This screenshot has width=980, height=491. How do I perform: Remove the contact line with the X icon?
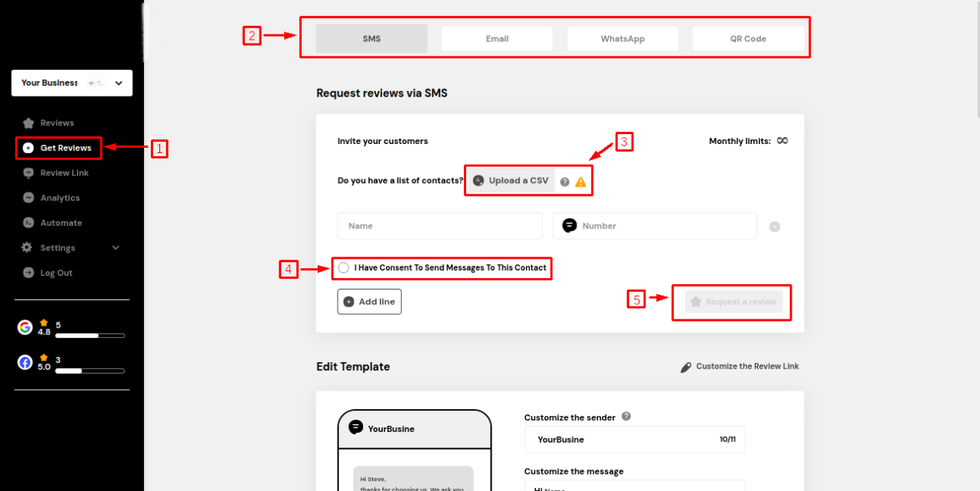(775, 227)
